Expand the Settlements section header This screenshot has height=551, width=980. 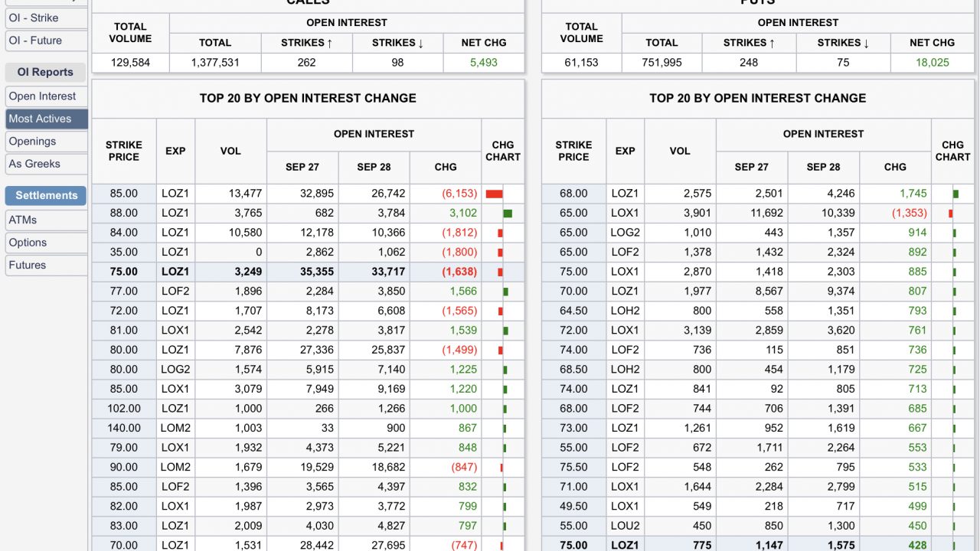[x=46, y=195]
